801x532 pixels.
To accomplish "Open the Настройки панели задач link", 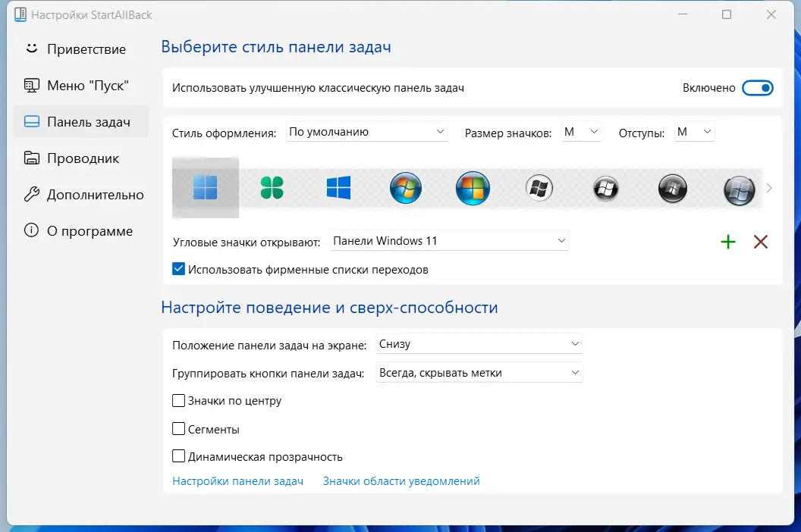I will 237,480.
